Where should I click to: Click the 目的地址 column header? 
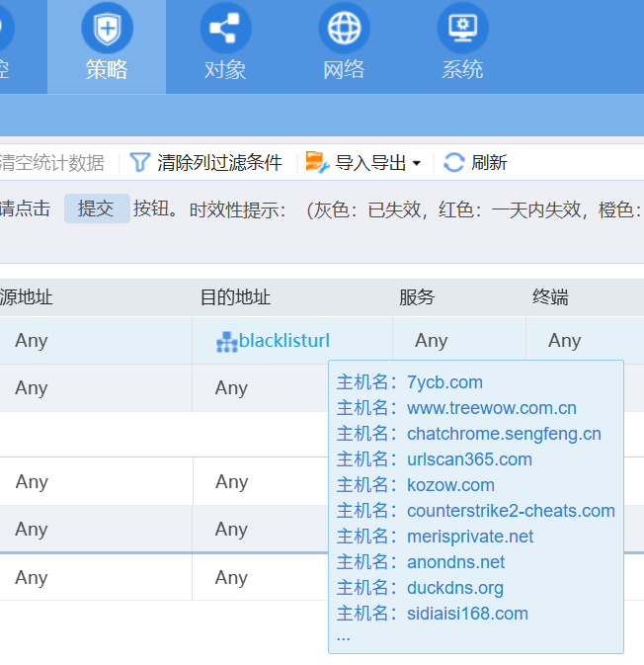point(235,297)
